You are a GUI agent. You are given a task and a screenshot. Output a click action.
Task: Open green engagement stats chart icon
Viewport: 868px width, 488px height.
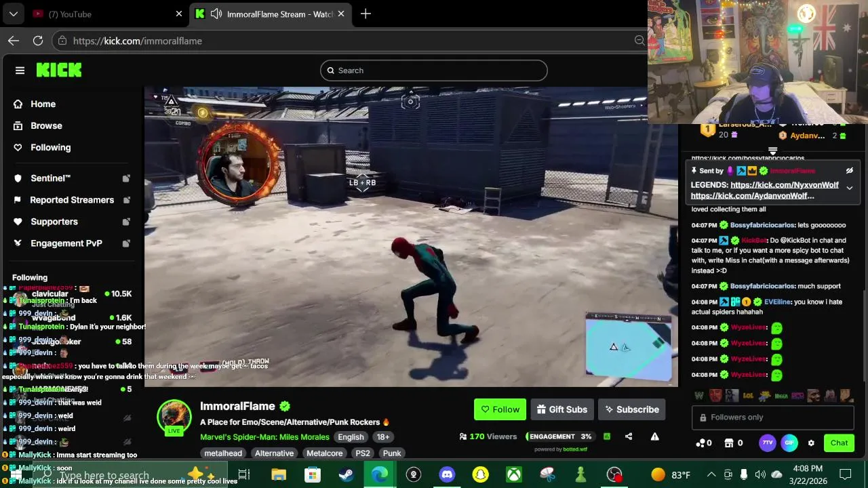coord(607,436)
